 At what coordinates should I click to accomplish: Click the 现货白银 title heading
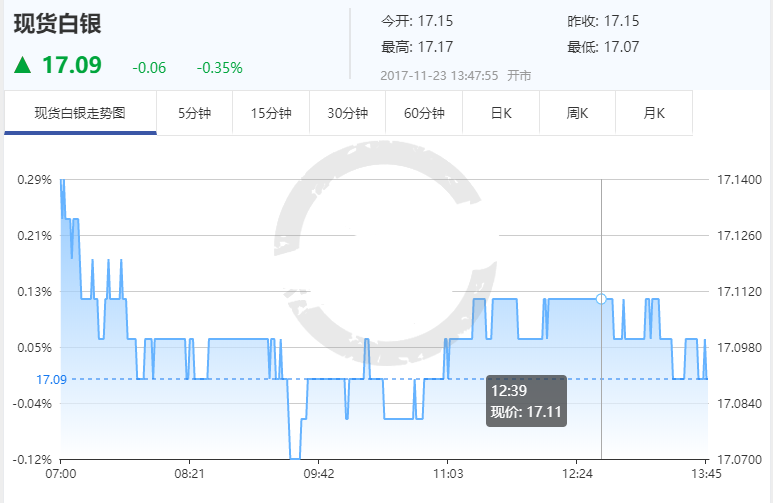(x=58, y=24)
